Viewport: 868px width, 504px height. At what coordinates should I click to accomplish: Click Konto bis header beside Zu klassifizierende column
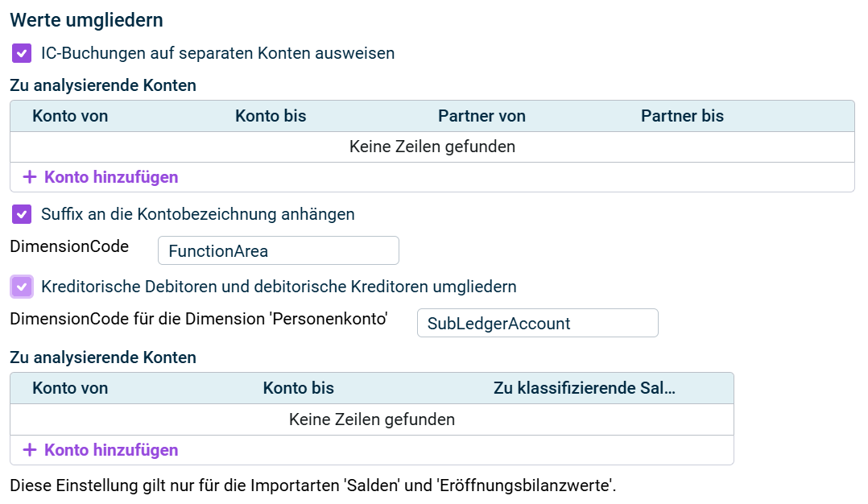pyautogui.click(x=298, y=388)
